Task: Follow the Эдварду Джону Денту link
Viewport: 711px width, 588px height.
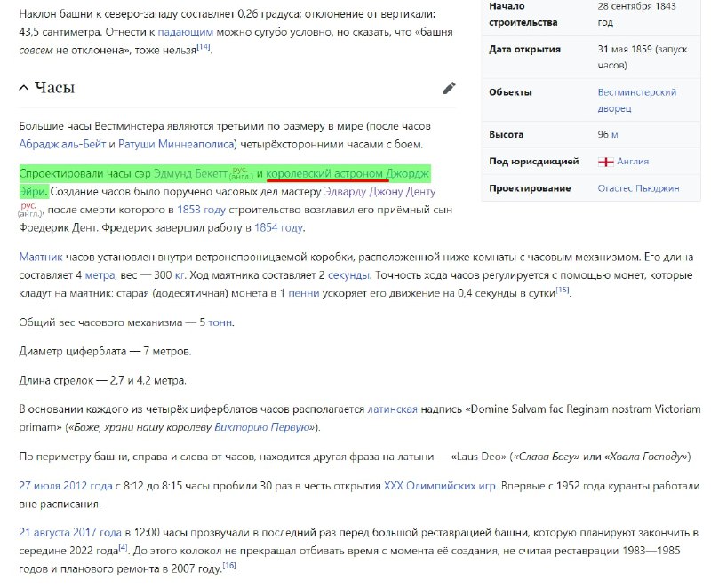Action: [379, 192]
